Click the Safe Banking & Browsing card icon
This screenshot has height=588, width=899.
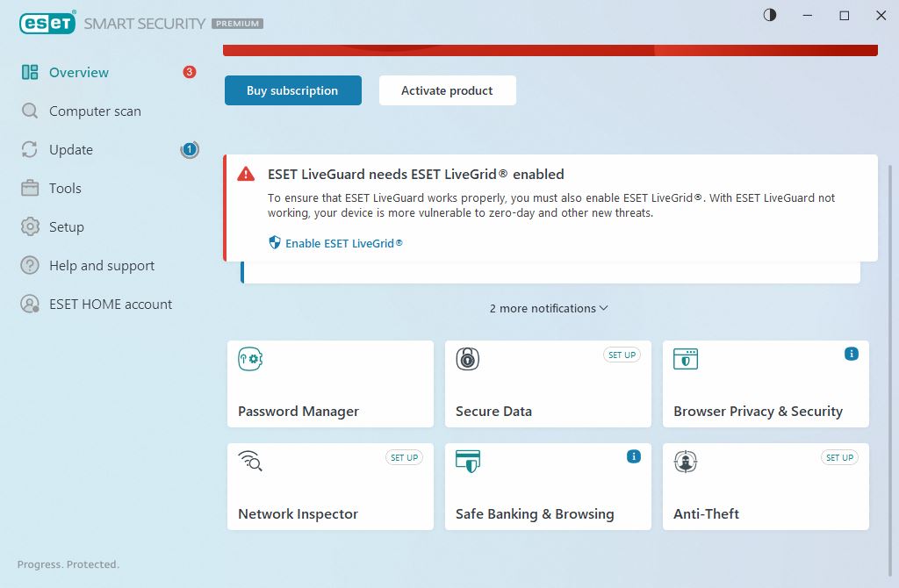coord(468,462)
